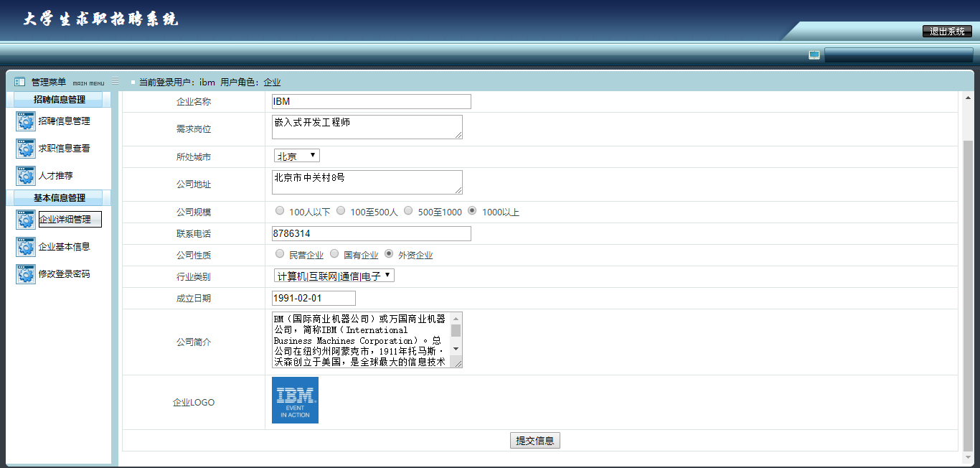Screen dimensions: 980x468
Task: Open the 行业类别 industry dropdown
Action: click(x=334, y=276)
